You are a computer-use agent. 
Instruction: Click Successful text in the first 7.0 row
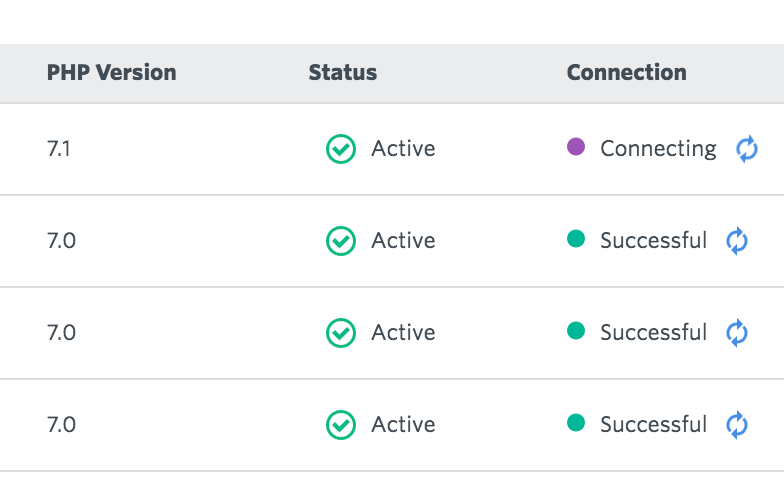click(654, 240)
